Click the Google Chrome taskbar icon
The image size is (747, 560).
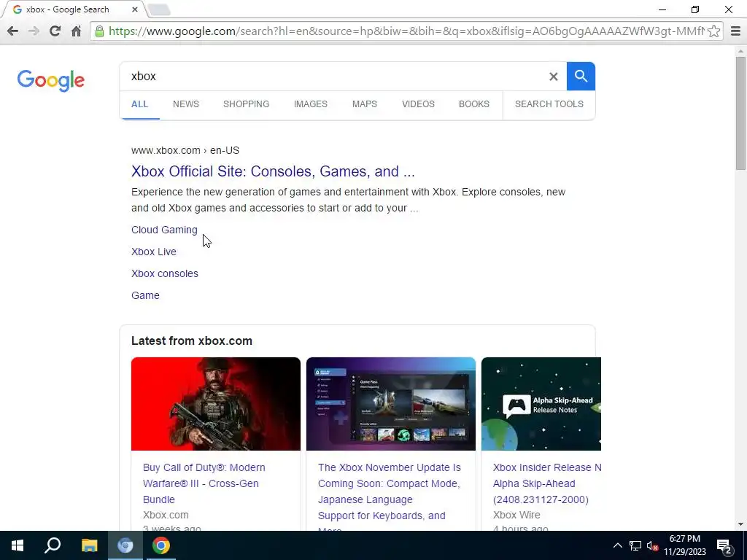161,545
